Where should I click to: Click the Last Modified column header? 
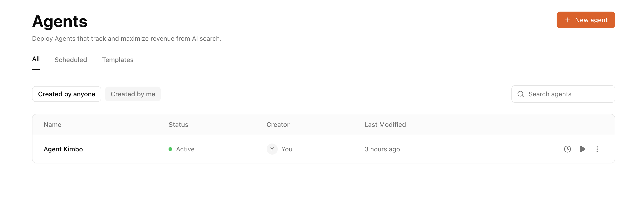(x=385, y=125)
